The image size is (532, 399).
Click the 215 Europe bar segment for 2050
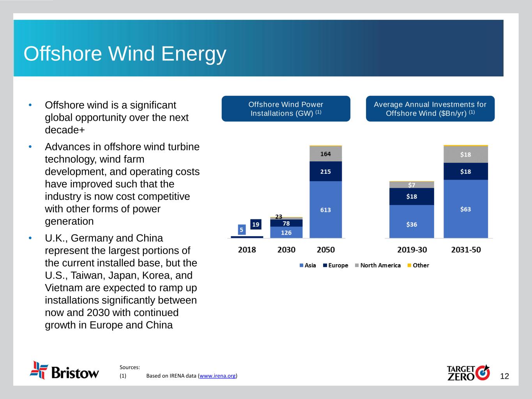pos(325,171)
